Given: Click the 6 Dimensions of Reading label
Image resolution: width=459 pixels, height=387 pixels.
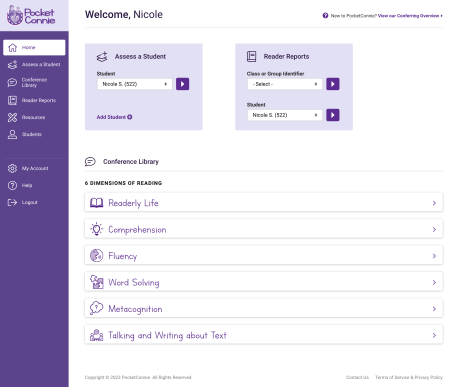Looking at the screenshot, I should point(123,183).
